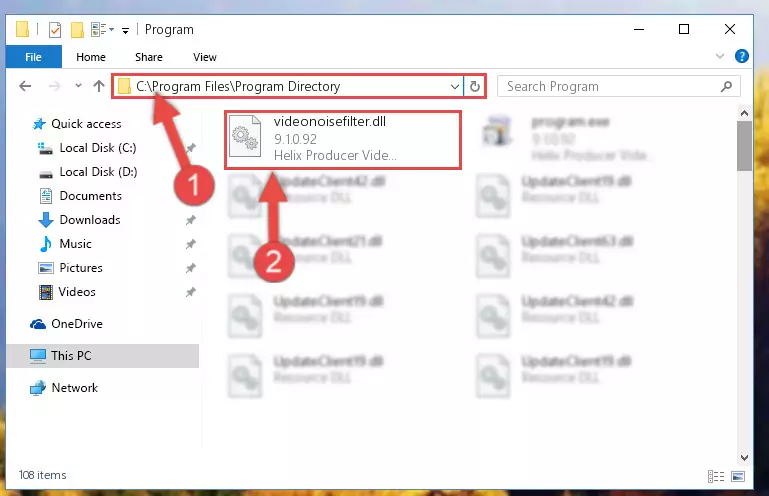The height and width of the screenshot is (496, 769).
Task: Switch to the Home ribbon tab
Action: [91, 57]
